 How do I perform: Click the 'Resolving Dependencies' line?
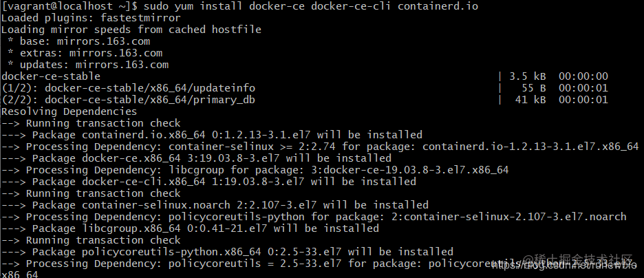69,111
